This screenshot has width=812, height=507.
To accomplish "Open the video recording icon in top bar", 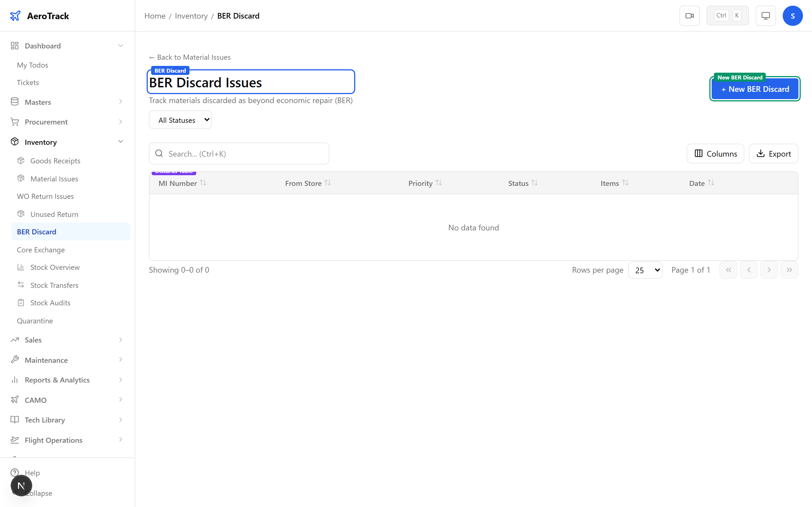I will 690,15.
